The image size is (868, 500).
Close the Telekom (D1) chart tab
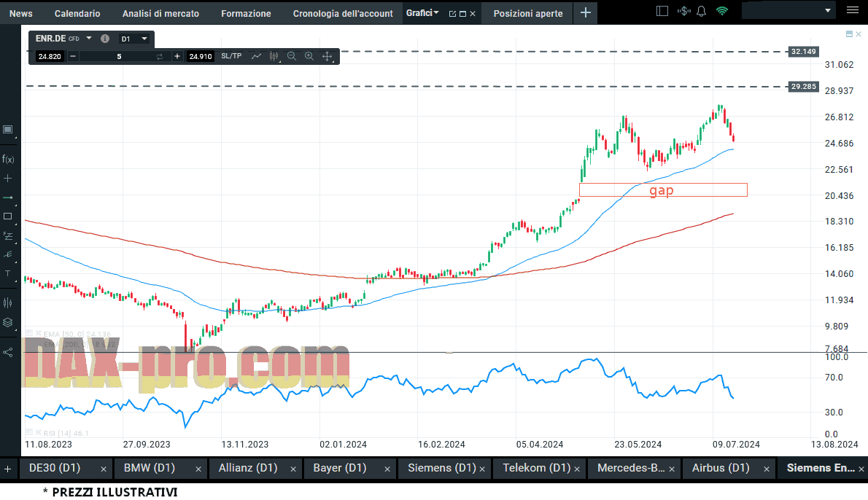click(x=577, y=469)
